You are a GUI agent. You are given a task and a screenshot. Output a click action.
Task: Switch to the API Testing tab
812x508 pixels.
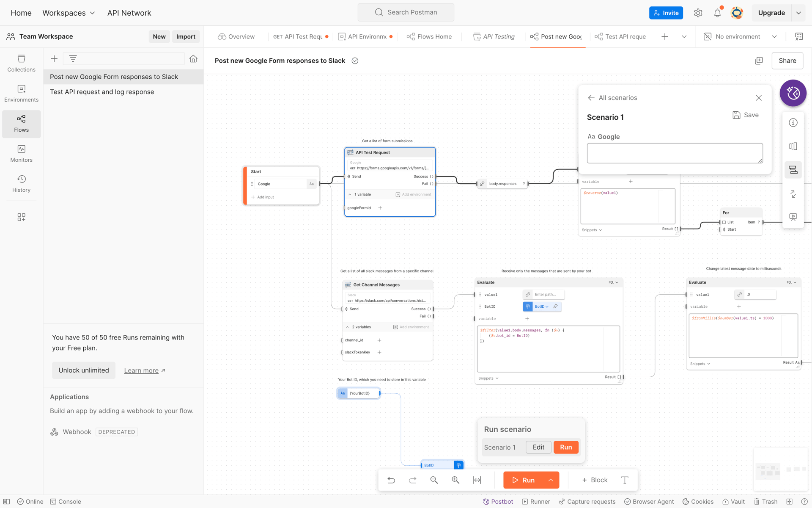494,37
